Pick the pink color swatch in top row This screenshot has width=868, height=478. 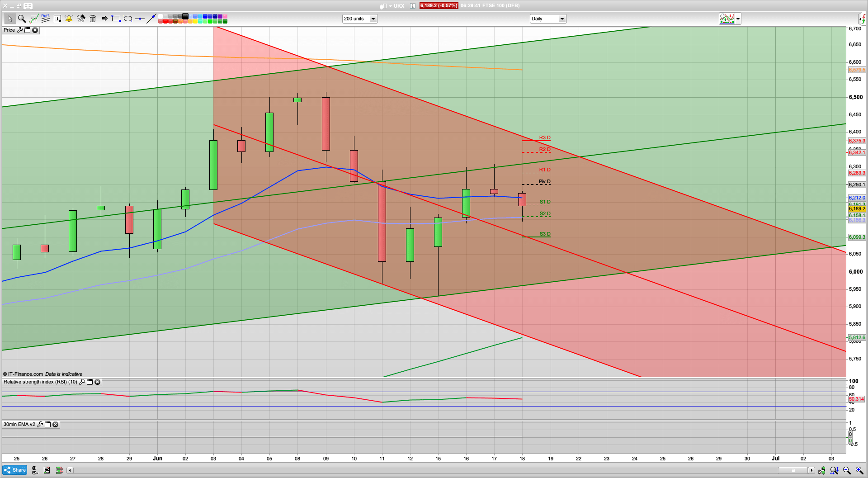225,16
